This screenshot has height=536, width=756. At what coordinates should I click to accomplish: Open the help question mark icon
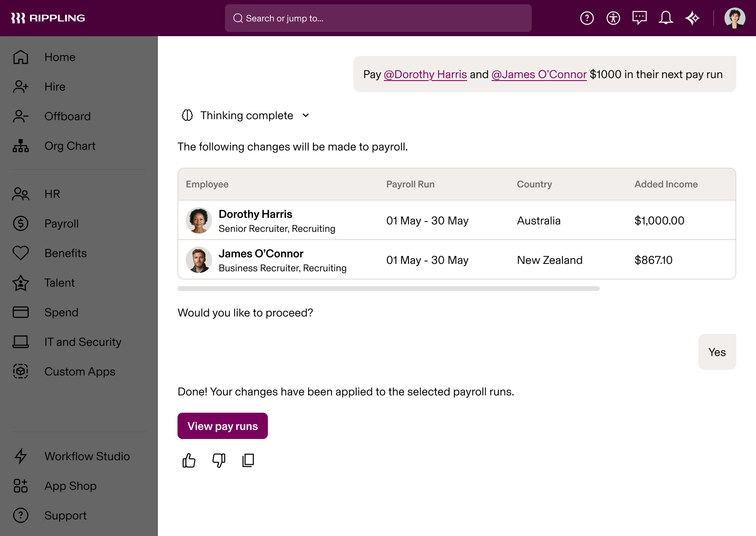(x=587, y=18)
